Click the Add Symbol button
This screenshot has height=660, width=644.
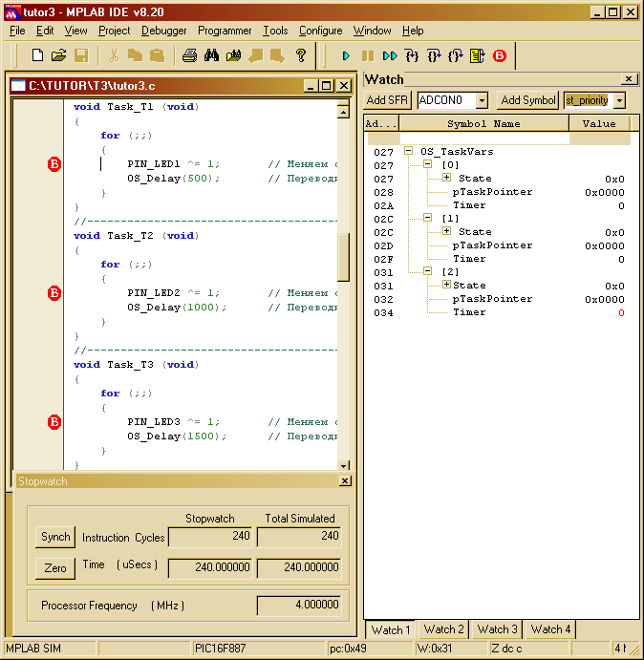pyautogui.click(x=527, y=100)
